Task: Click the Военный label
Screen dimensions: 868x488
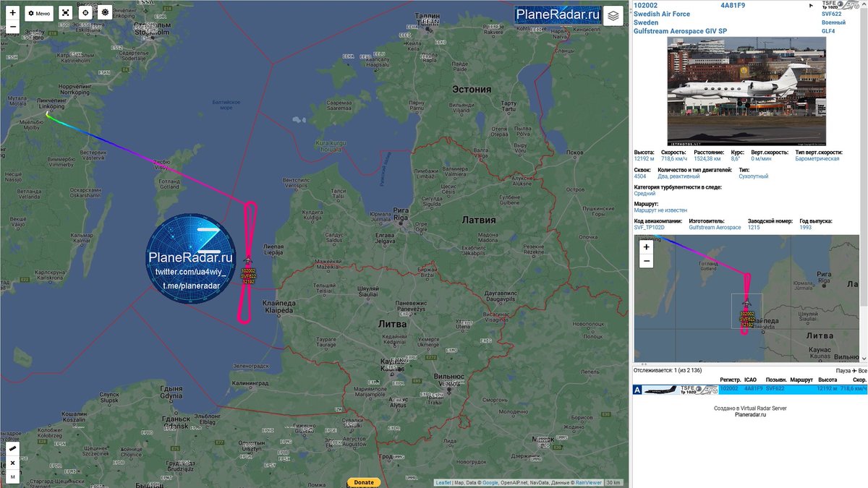Action: tap(833, 22)
